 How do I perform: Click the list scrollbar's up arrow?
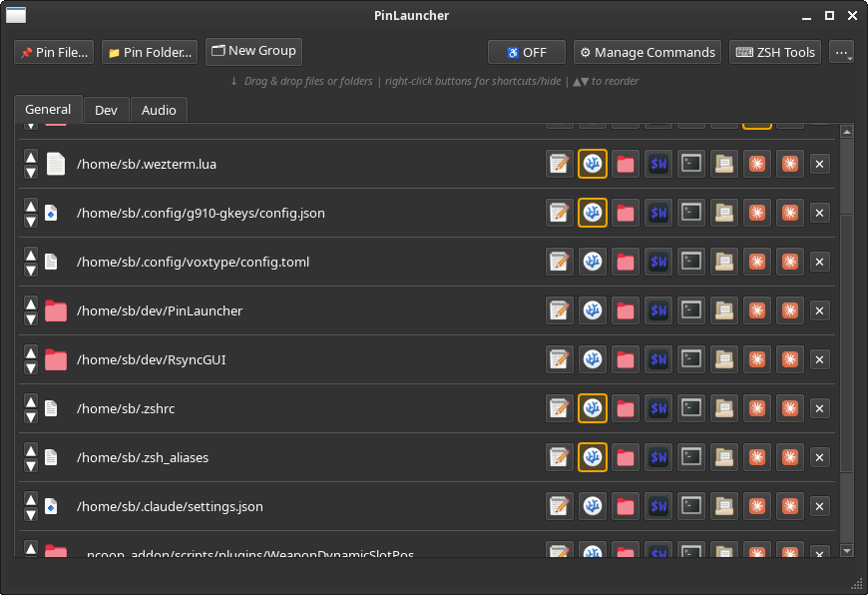pos(846,132)
